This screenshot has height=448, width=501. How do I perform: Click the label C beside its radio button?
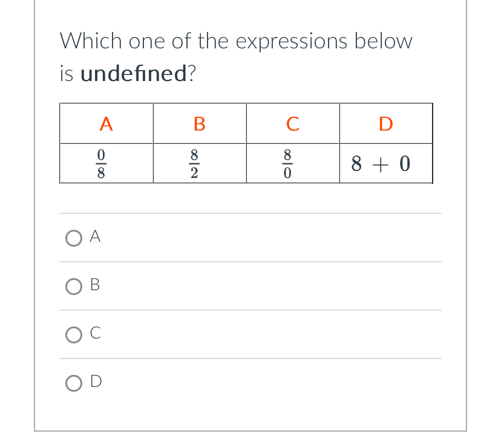94,333
